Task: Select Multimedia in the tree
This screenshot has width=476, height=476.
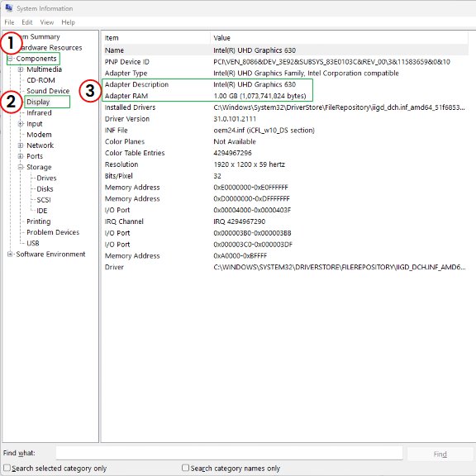Action: 44,69
